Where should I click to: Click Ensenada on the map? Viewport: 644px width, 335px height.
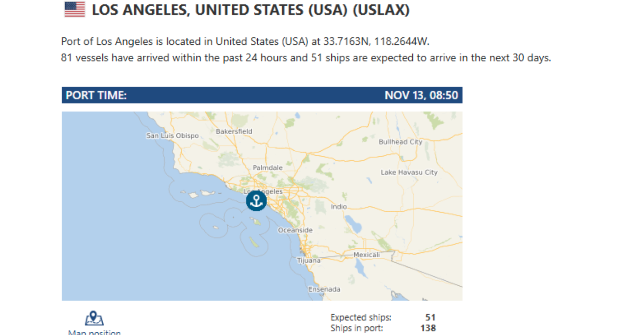tap(324, 289)
